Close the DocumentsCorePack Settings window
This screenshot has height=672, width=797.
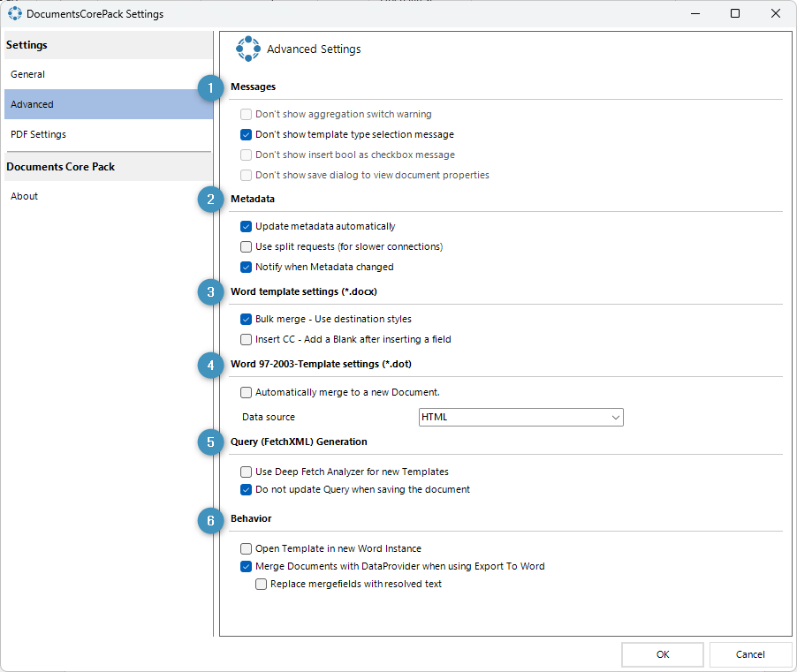click(776, 14)
